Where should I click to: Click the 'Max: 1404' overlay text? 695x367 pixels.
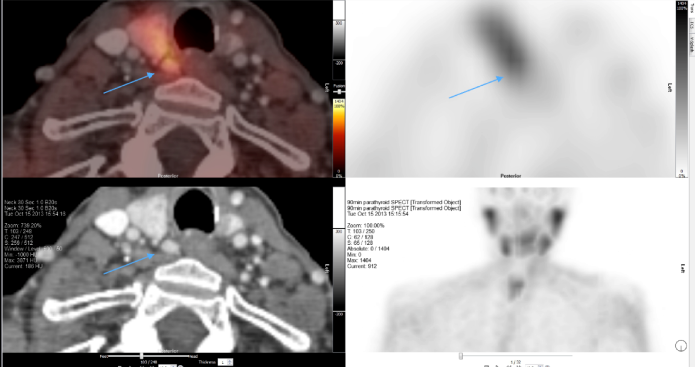pos(360,261)
